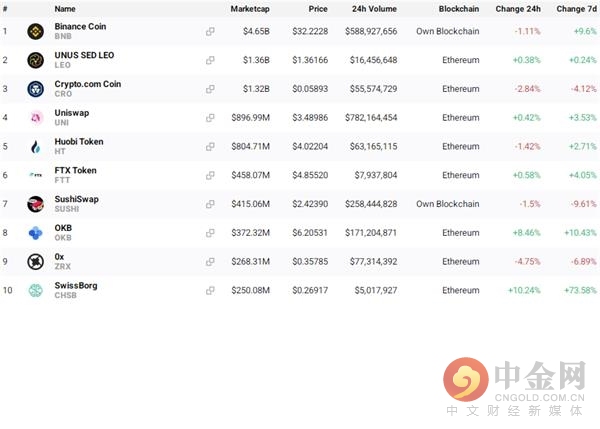Click the 0x coin name
Image resolution: width=600 pixels, height=429 pixels.
tap(59, 257)
